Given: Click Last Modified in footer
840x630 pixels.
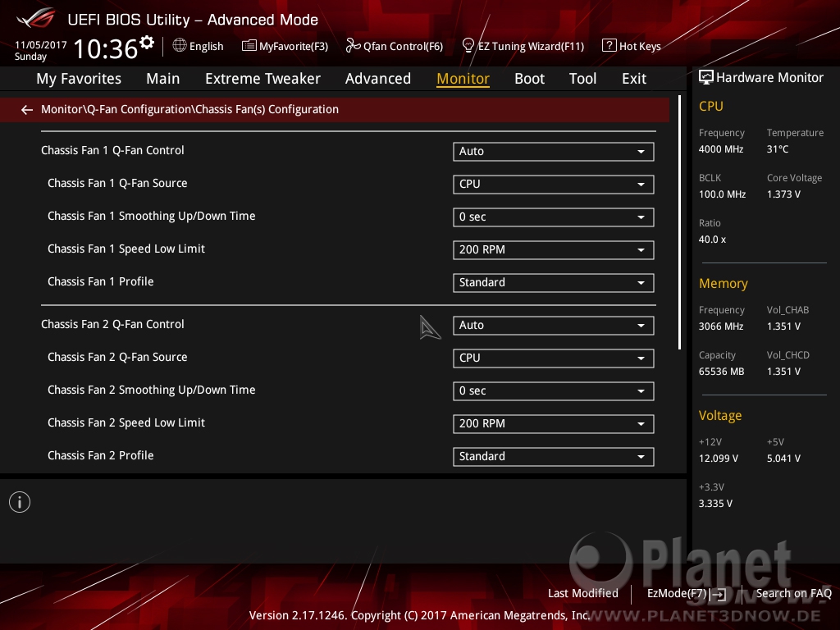Looking at the screenshot, I should 583,593.
